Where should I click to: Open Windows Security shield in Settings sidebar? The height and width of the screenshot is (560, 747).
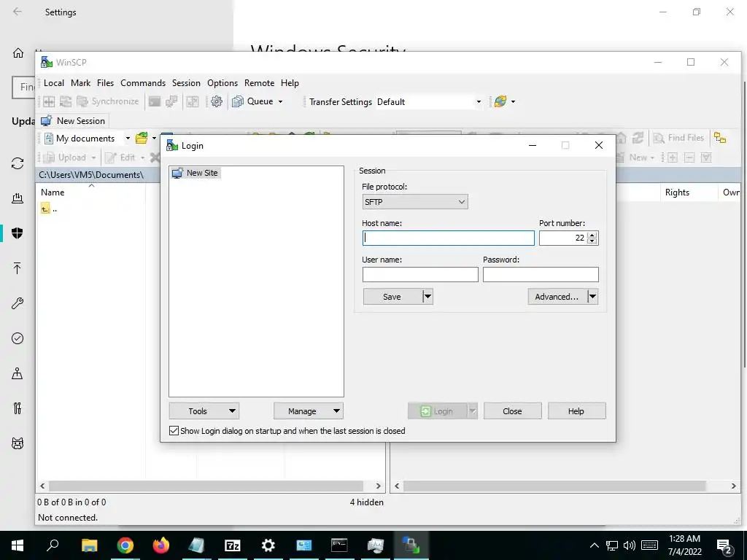coord(18,233)
